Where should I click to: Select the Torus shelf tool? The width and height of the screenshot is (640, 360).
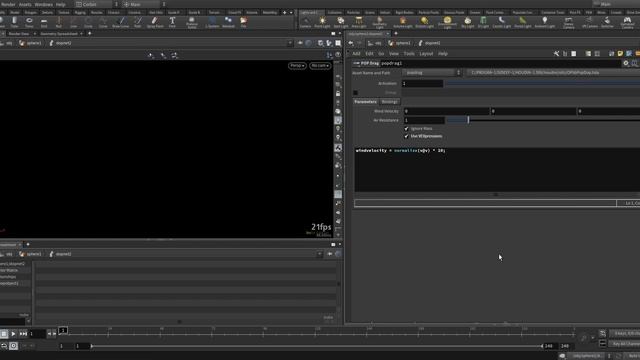pos(29,22)
